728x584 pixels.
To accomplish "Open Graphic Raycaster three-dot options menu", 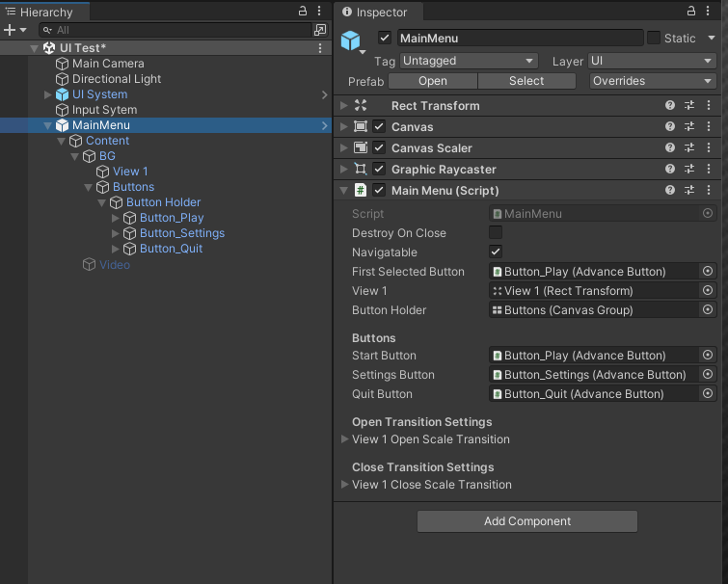I will [x=709, y=170].
